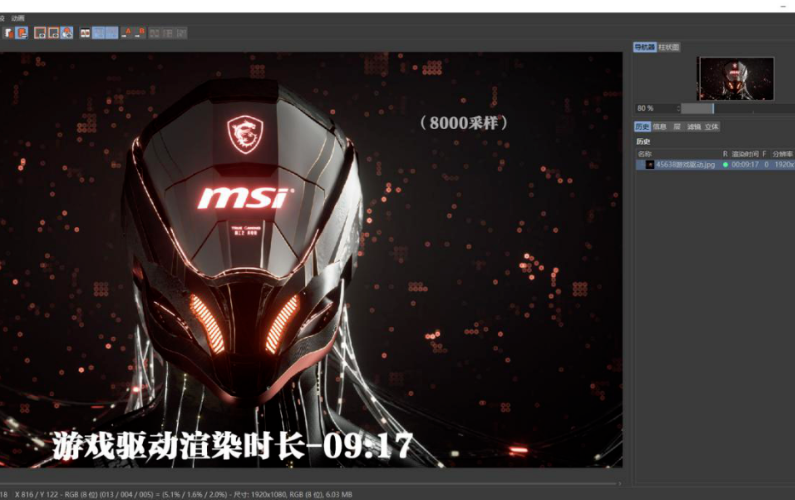Click the status bar pixel info text
Image resolution: width=795 pixels, height=500 pixels.
click(x=184, y=494)
